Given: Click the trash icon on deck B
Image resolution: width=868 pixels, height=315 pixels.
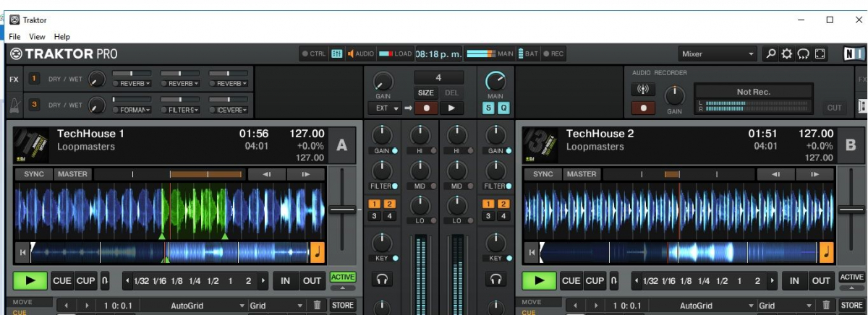Looking at the screenshot, I should pyautogui.click(x=825, y=306).
